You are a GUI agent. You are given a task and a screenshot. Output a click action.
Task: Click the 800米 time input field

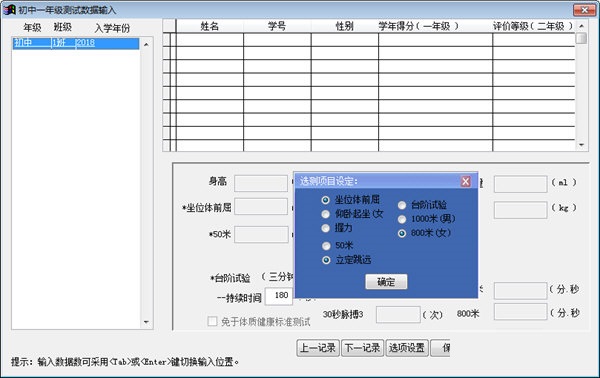[520, 312]
